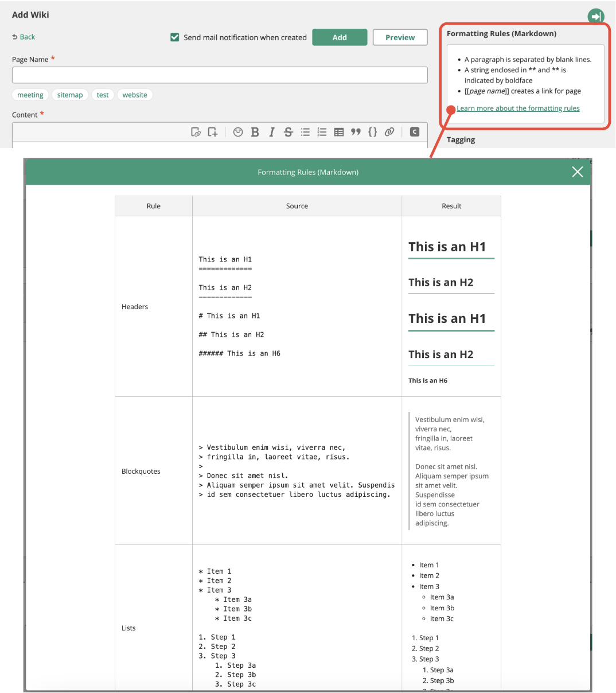Viewport: 616px width, 693px height.
Task: Insert a bulleted list
Action: 305,132
